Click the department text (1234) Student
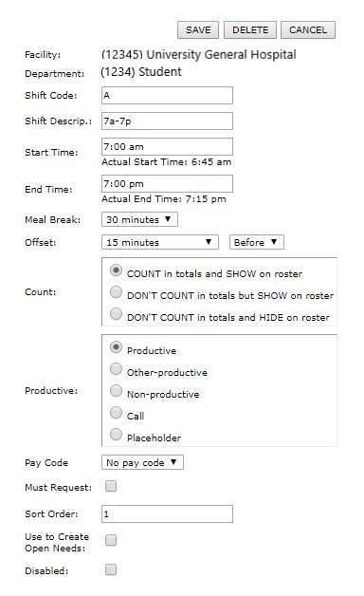The width and height of the screenshot is (364, 596). [x=141, y=72]
